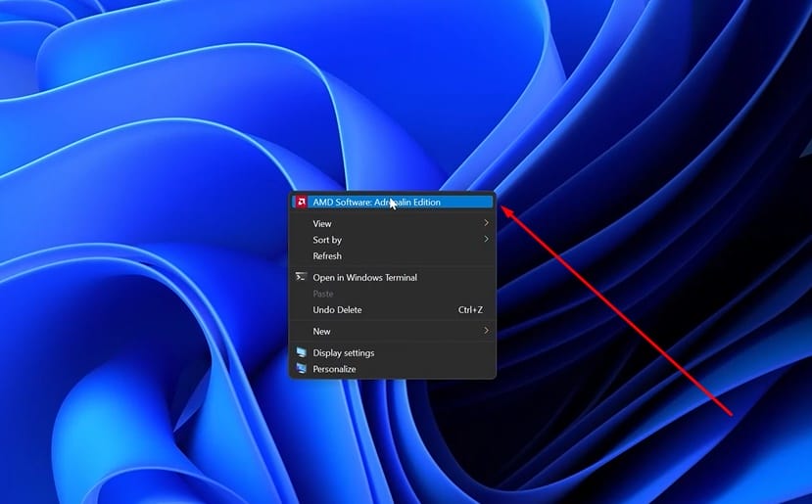Expand the Sort by submenu chevron

pyautogui.click(x=486, y=239)
